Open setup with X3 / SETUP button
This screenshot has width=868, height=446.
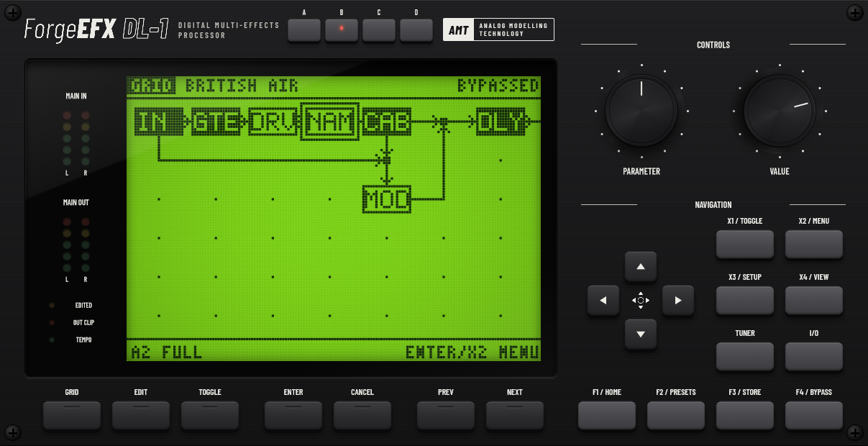[745, 301]
